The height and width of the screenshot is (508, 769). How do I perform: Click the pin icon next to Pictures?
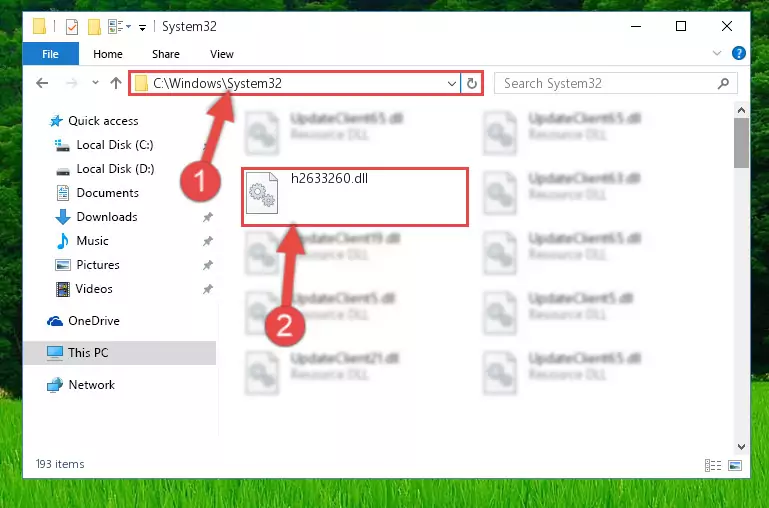208,265
